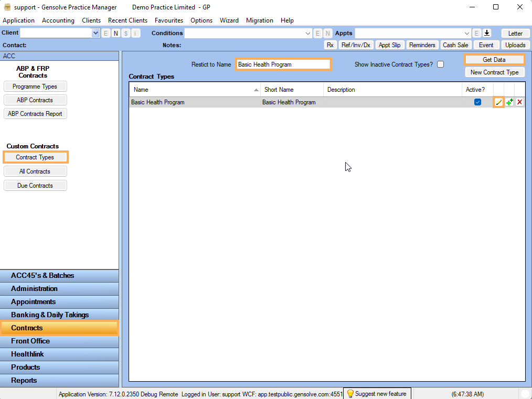Open the Accounting menu

[x=58, y=20]
